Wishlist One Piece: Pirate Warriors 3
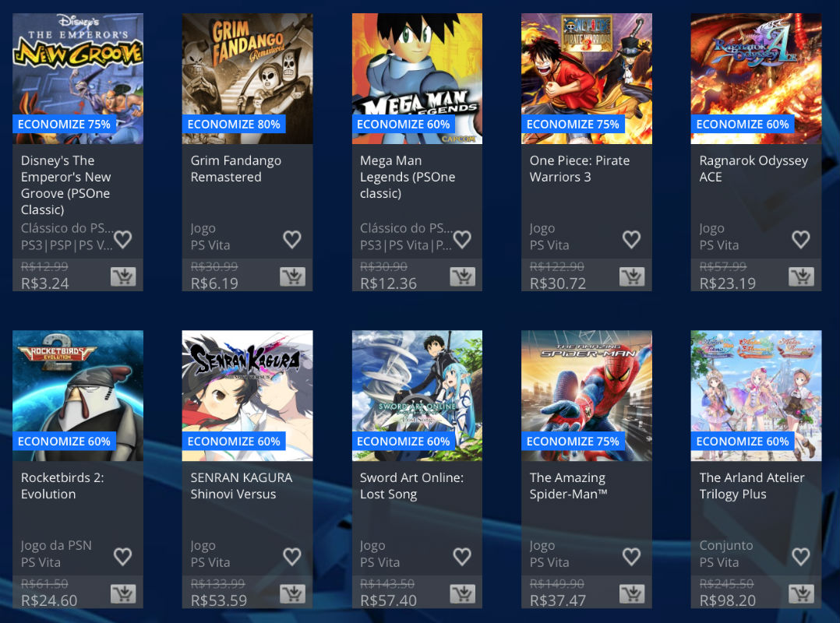This screenshot has height=623, width=840. [632, 239]
